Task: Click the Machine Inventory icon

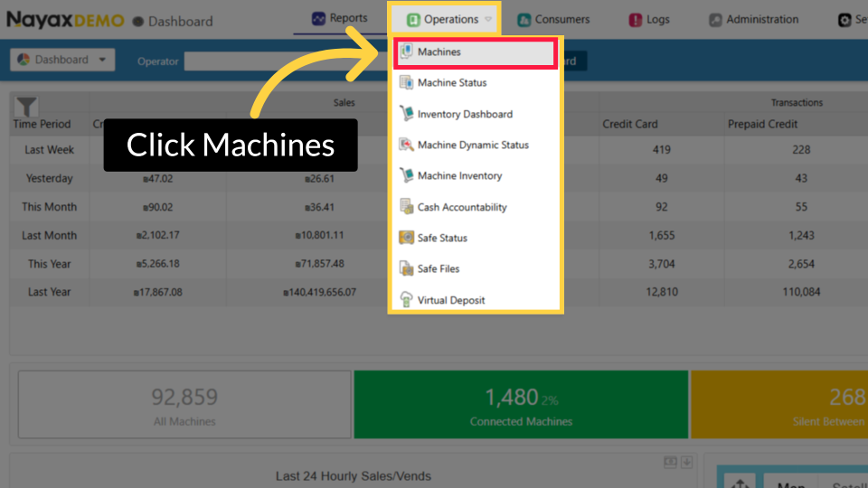Action: click(406, 176)
